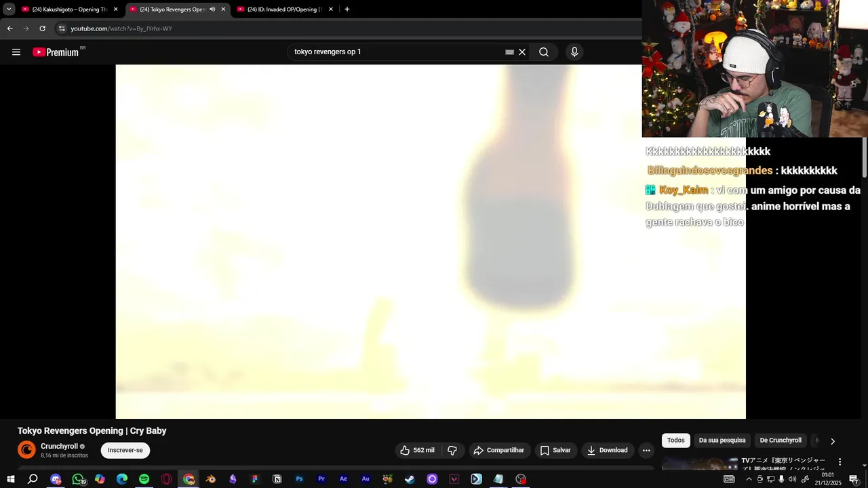Open a new browser tab

347,9
